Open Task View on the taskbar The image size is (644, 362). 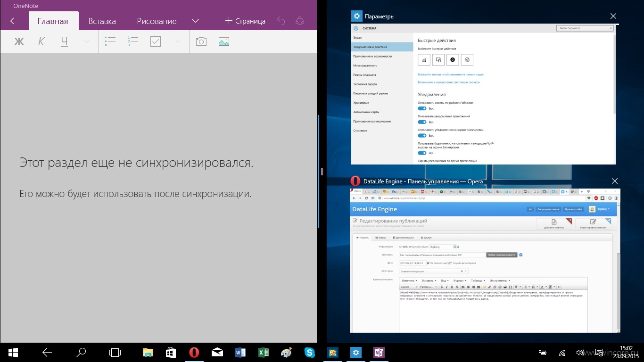click(x=115, y=352)
